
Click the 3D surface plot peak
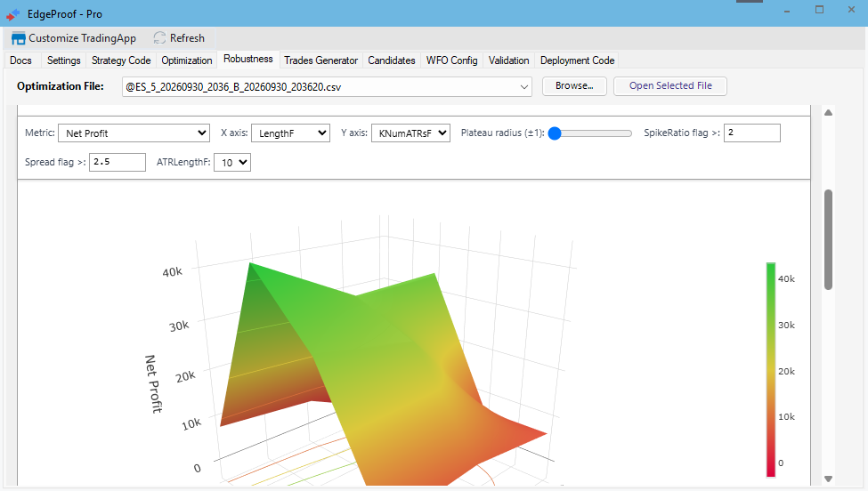(251, 265)
